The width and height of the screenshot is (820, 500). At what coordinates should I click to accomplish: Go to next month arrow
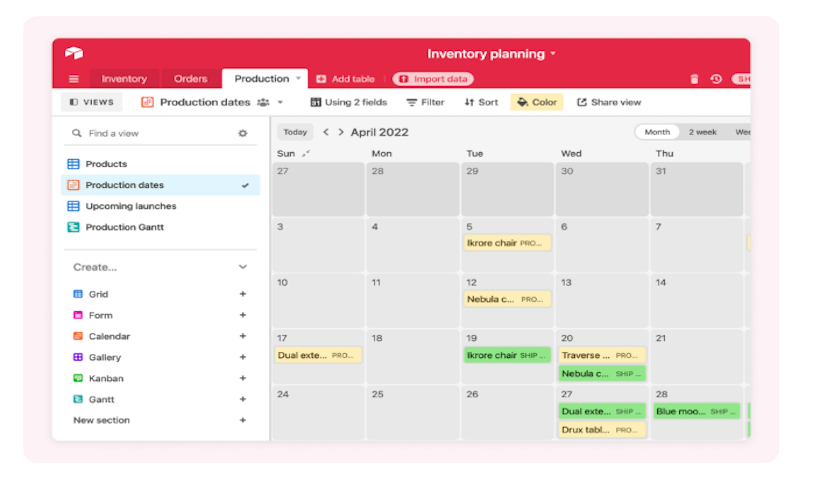click(341, 132)
